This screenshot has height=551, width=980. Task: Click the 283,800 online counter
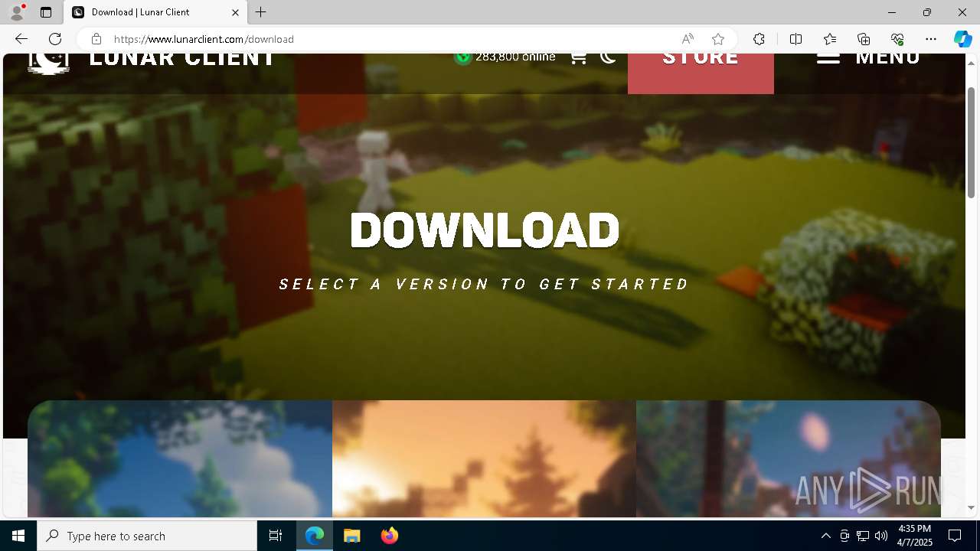pos(505,57)
